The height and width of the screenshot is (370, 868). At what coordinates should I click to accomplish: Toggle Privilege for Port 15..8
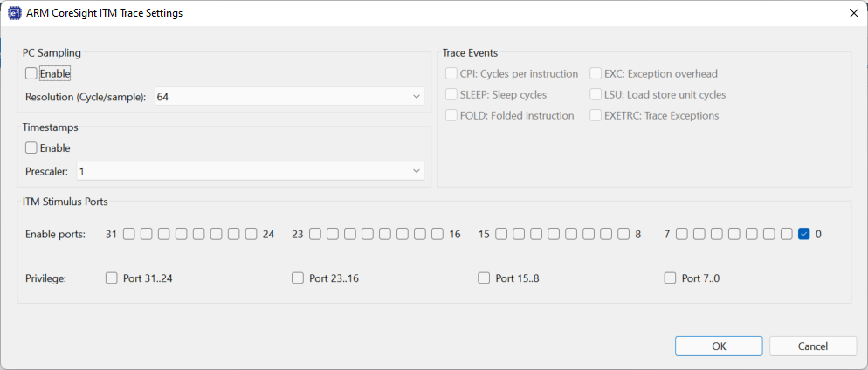click(x=484, y=278)
